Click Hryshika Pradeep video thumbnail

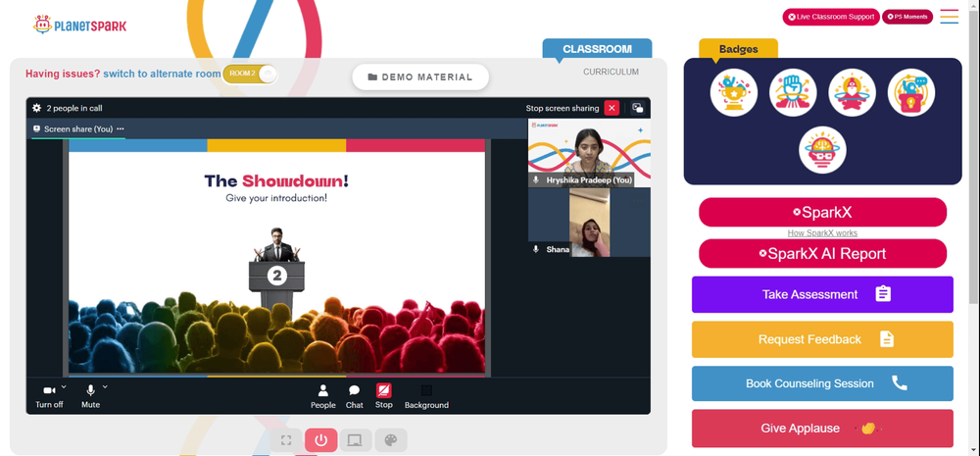point(589,153)
